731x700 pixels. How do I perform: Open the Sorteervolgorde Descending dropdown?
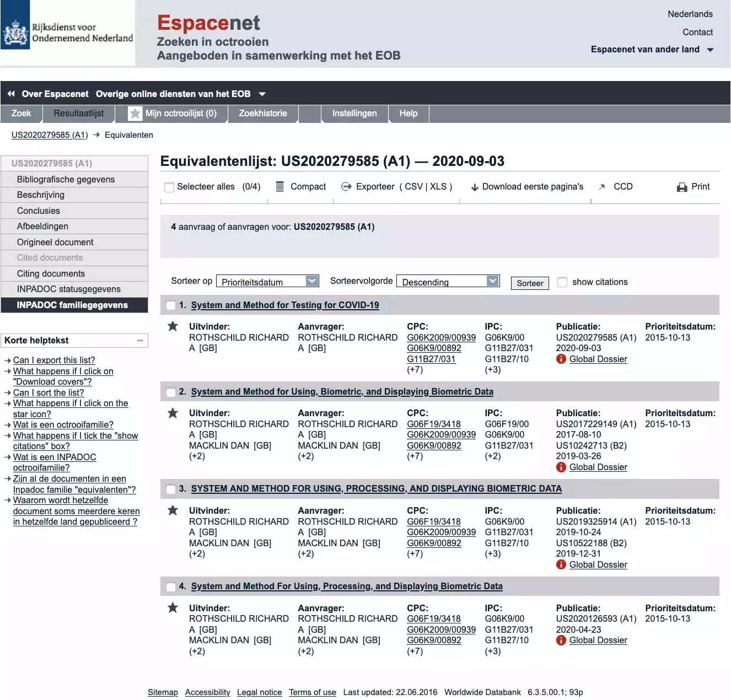(x=448, y=281)
